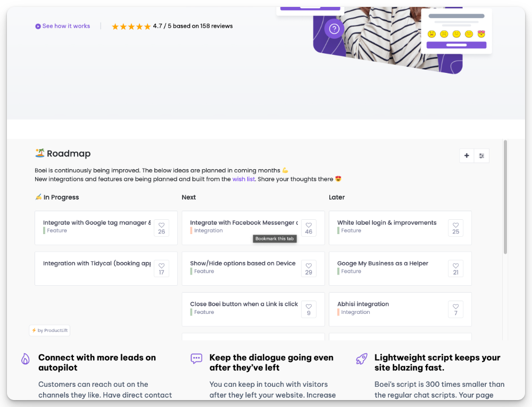
Task: Upvote White label login & improvements
Action: (x=455, y=228)
